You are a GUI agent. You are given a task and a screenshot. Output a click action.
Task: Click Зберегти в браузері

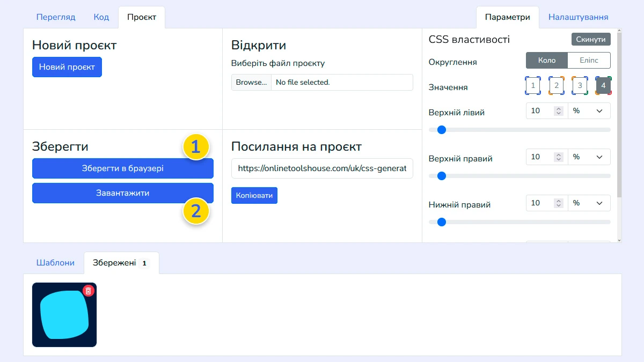[122, 168]
